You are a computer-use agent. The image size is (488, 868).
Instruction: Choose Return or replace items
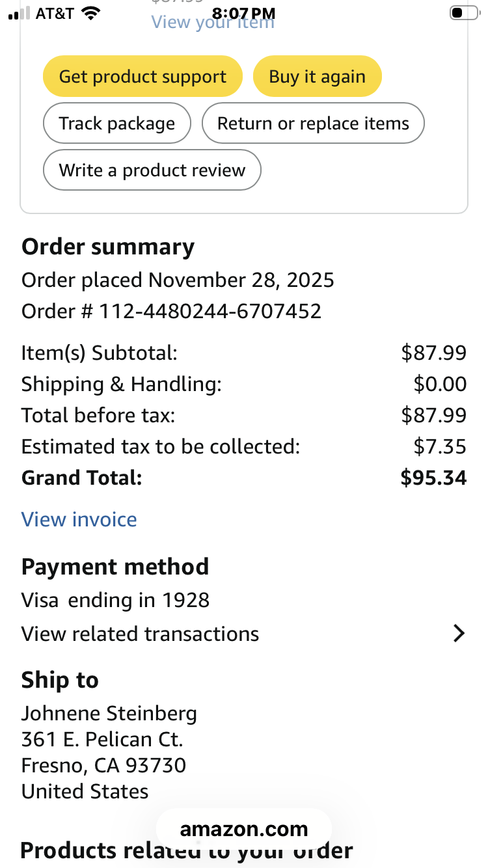(313, 124)
